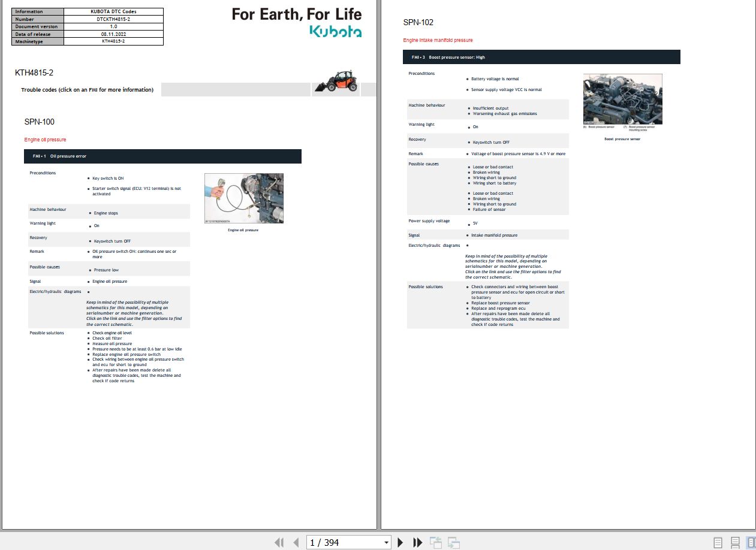The height and width of the screenshot is (550, 756).
Task: Click the 5V power supply voltage value
Action: click(x=475, y=223)
